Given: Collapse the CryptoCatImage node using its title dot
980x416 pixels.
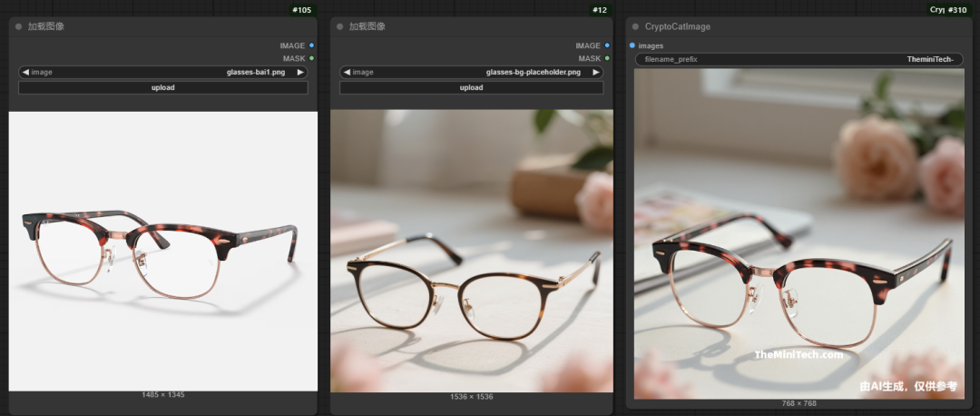Looking at the screenshot, I should (635, 26).
